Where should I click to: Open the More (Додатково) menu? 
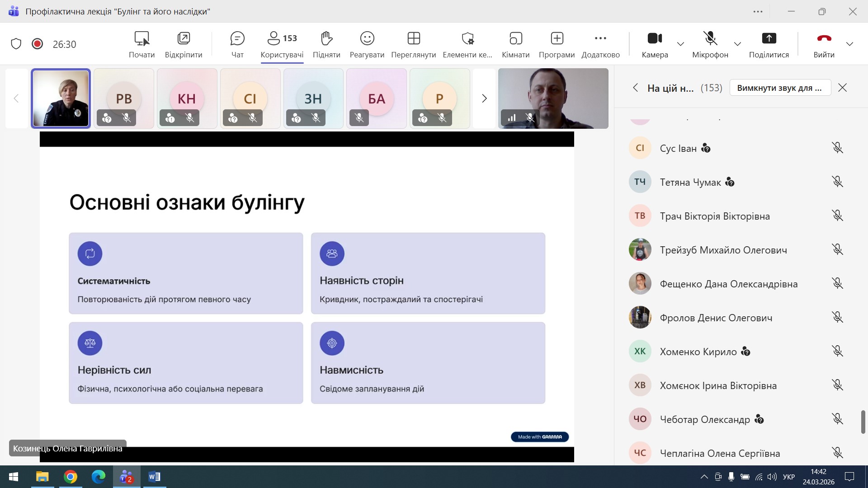click(600, 39)
